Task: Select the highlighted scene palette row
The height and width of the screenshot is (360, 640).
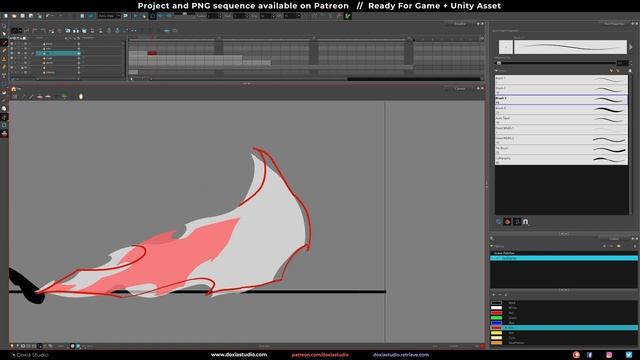Action: click(564, 258)
